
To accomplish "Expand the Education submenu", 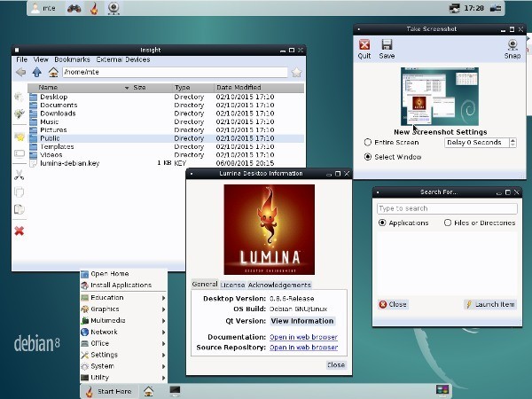I will click(x=123, y=298).
